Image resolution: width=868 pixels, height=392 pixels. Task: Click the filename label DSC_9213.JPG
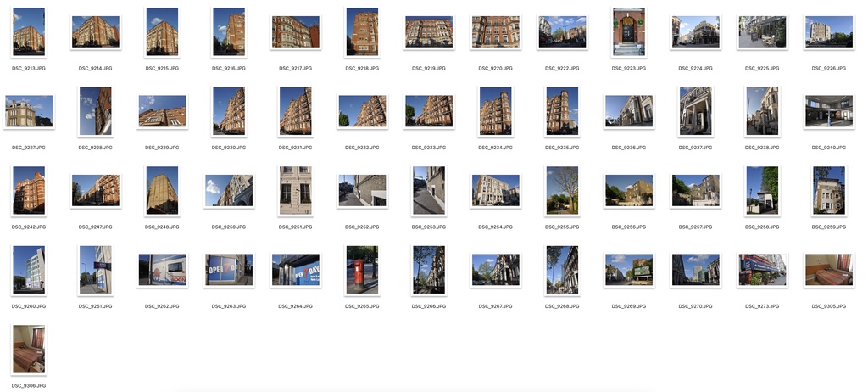click(29, 68)
